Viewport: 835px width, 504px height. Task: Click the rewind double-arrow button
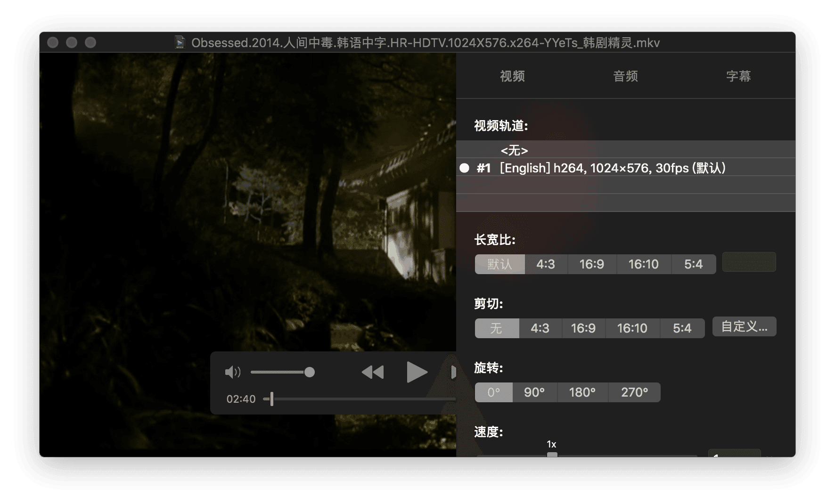pos(373,373)
